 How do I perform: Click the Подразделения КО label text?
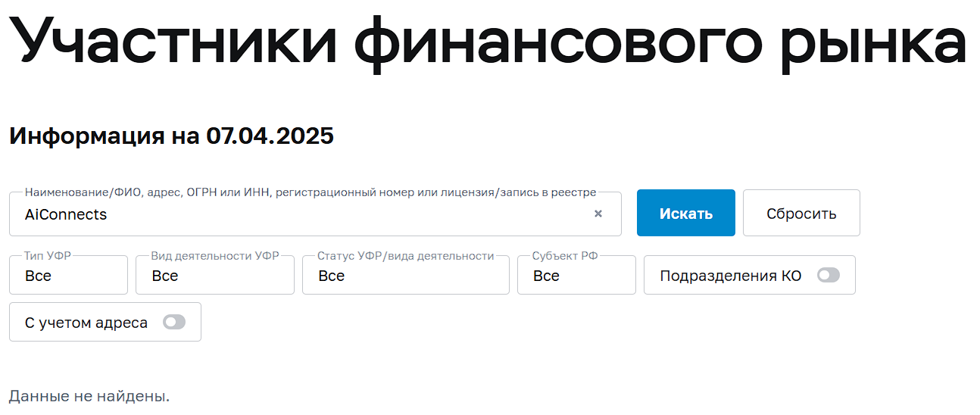(x=731, y=276)
